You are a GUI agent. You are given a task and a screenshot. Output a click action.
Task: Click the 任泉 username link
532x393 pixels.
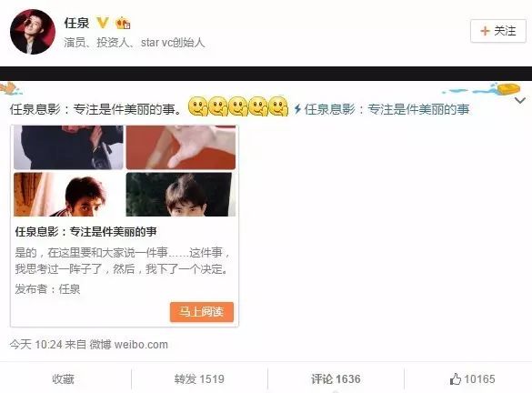(x=76, y=23)
